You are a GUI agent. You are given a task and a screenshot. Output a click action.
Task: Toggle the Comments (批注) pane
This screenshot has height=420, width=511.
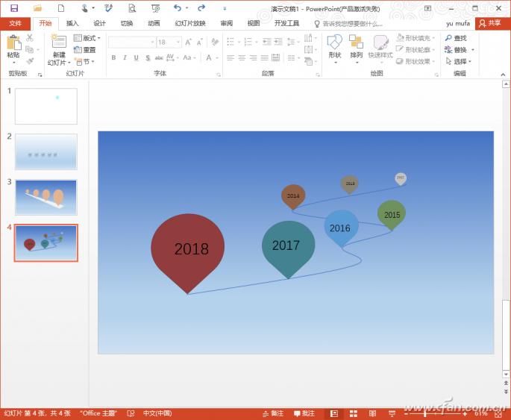pos(304,413)
